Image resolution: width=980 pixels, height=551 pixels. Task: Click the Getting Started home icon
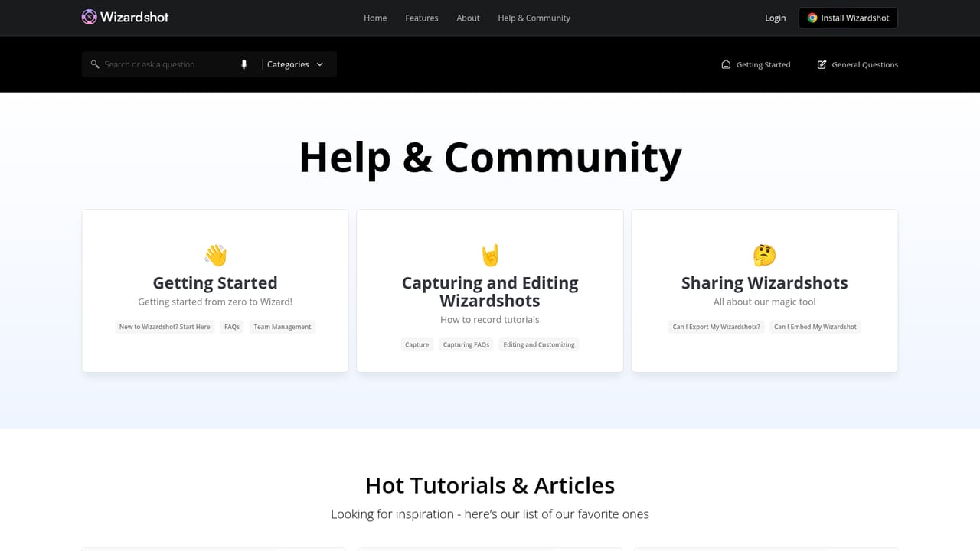pyautogui.click(x=726, y=64)
